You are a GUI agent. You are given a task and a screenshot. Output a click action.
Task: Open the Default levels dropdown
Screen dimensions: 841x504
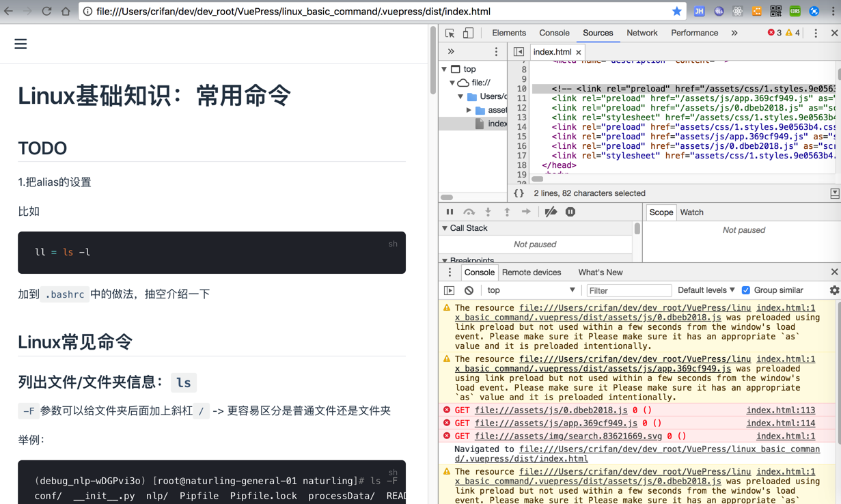point(706,290)
